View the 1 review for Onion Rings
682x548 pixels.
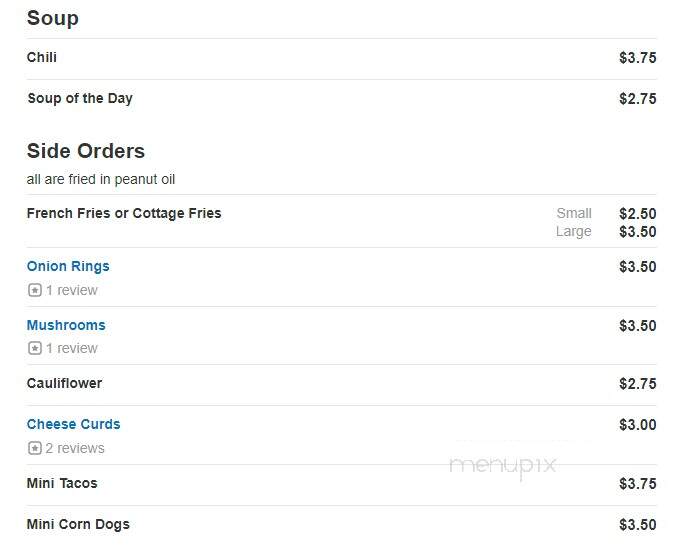tap(72, 290)
